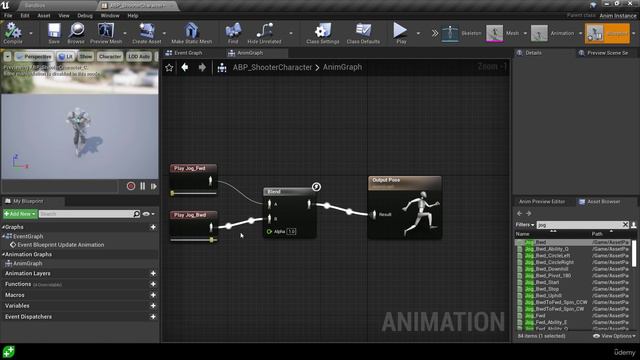Screen dimensions: 640x360
Task: Open Class Settings
Action: (x=322, y=33)
